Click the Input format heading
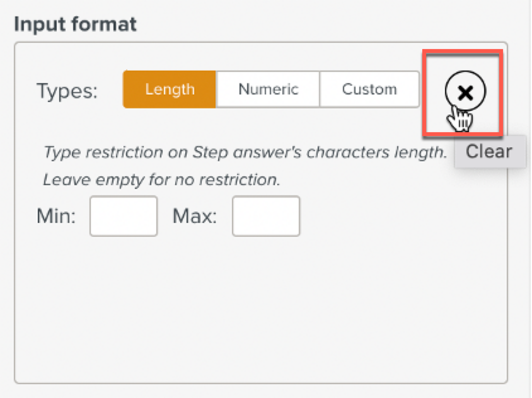 click(x=75, y=24)
